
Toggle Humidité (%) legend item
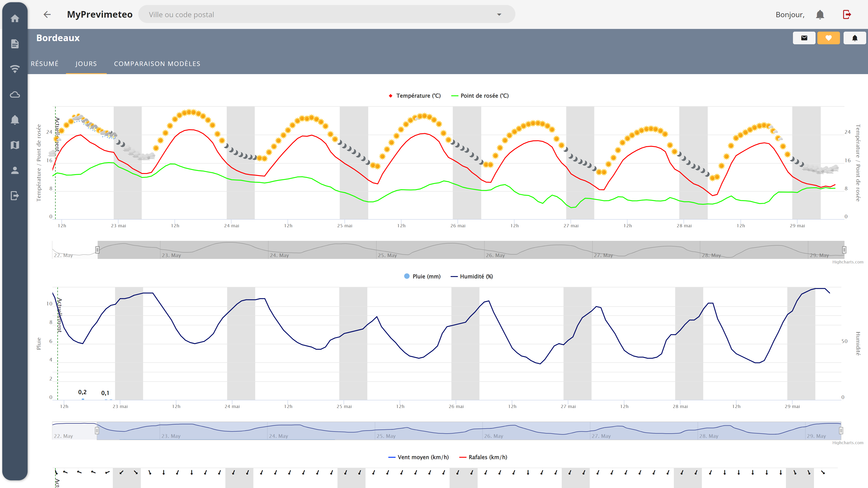click(472, 277)
